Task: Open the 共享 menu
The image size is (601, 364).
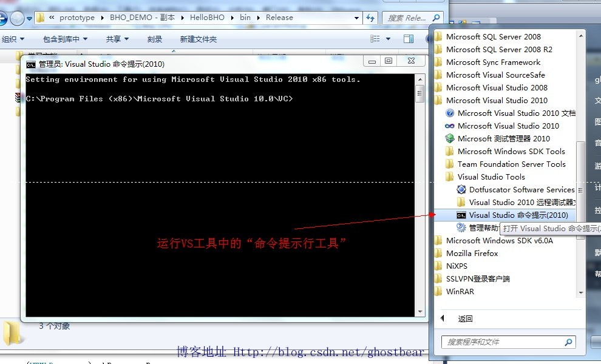Action: [x=117, y=39]
